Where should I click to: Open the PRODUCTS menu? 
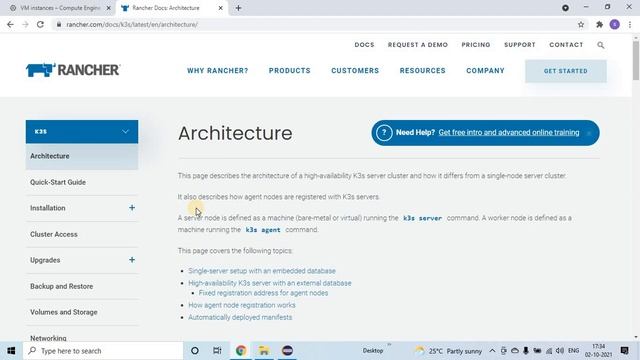(289, 71)
